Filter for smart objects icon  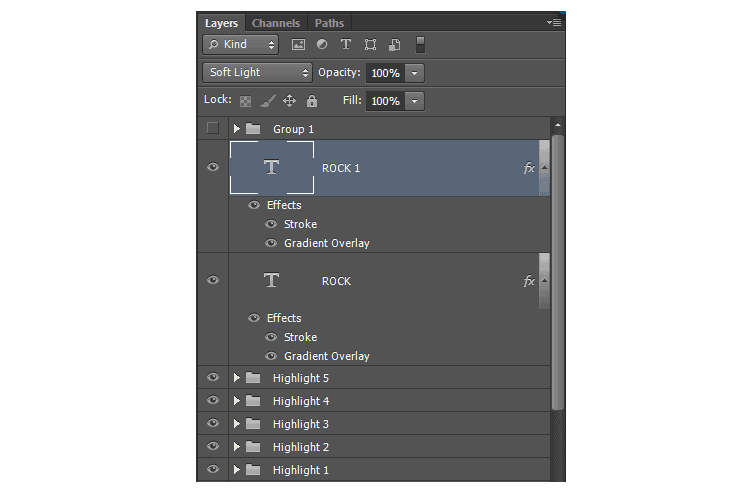tap(395, 45)
